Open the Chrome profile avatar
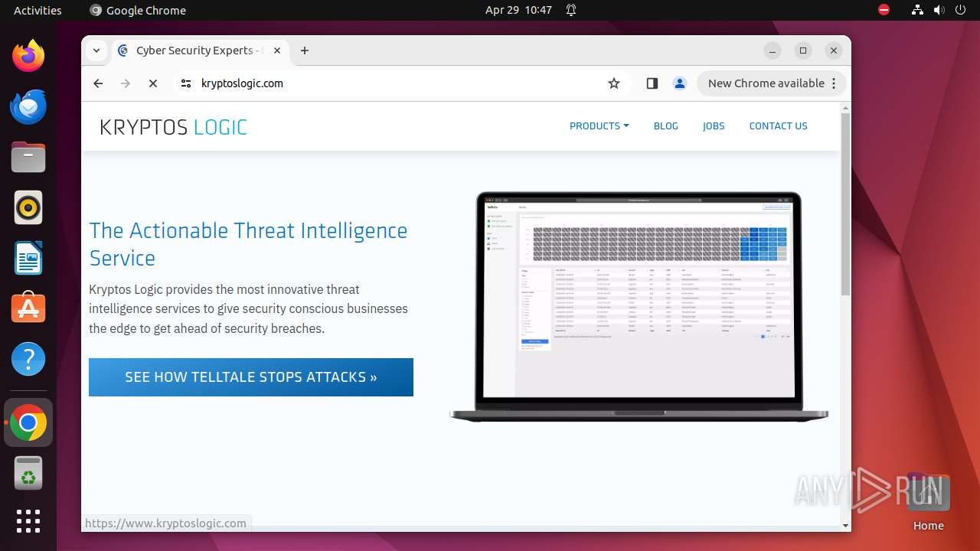980x551 pixels. [x=680, y=83]
